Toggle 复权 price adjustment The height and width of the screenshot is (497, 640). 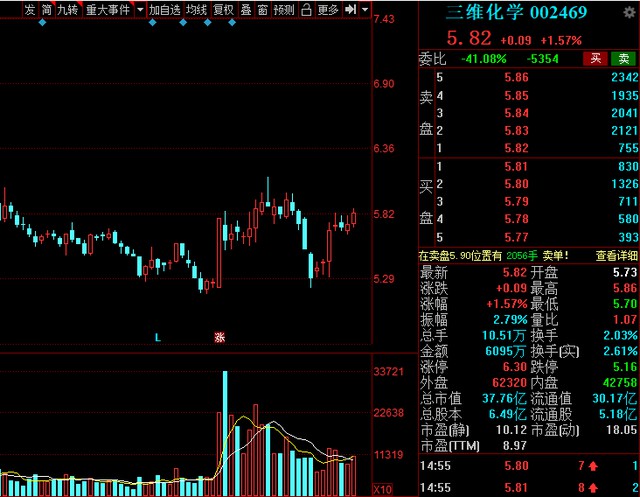(x=224, y=10)
